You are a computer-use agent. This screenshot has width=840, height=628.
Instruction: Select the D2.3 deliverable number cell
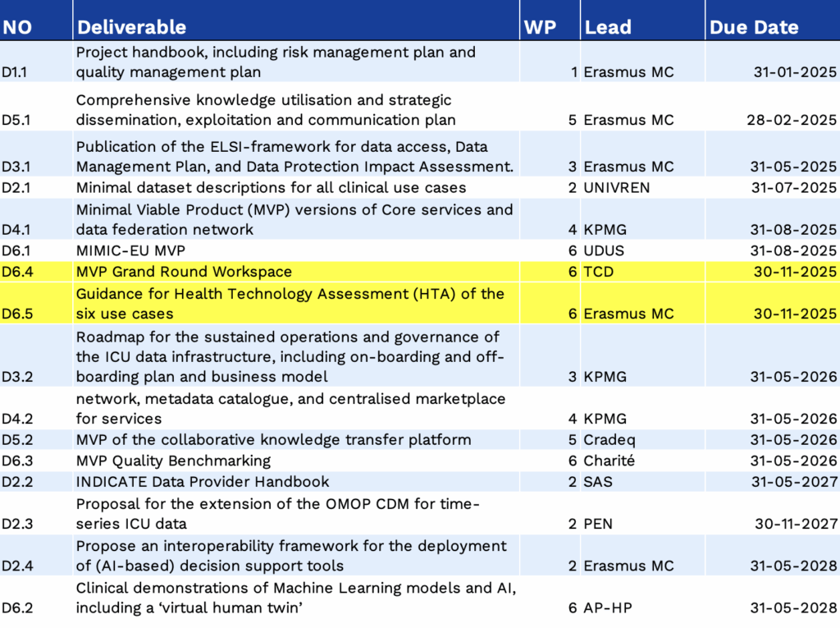(17, 524)
